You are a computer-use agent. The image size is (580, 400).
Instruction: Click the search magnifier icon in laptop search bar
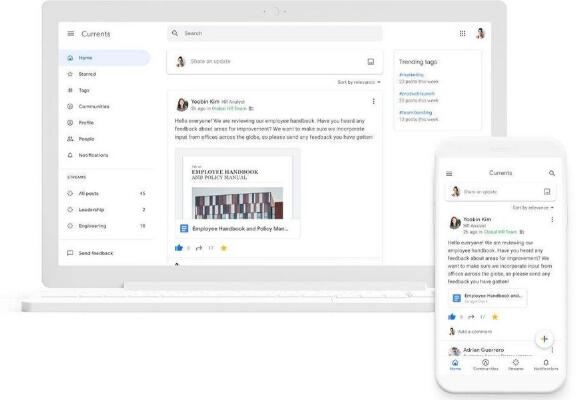175,33
